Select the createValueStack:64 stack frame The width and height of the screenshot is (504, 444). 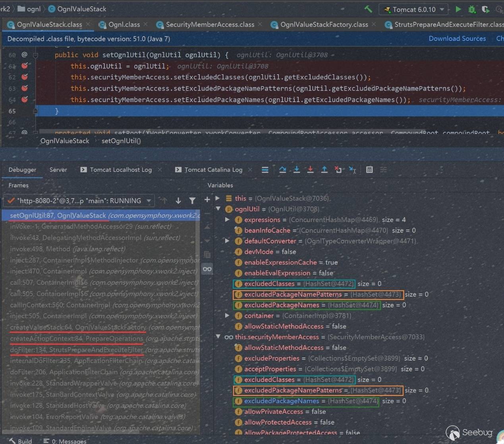tap(78, 327)
